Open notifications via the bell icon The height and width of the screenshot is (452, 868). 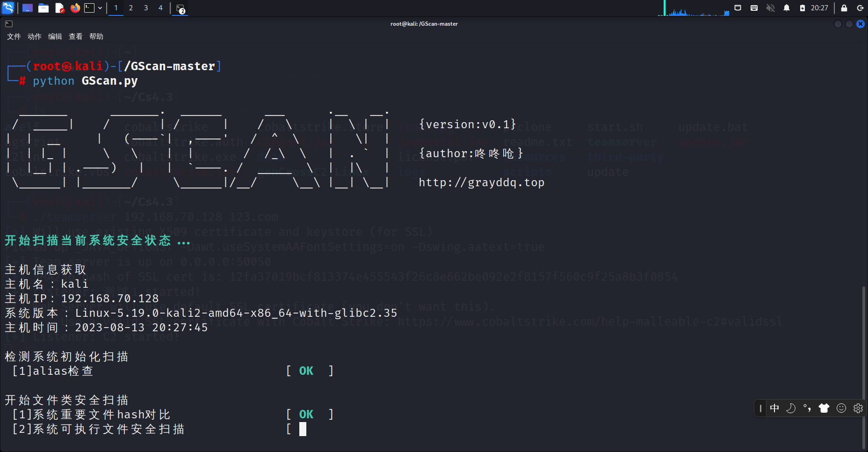(x=786, y=8)
